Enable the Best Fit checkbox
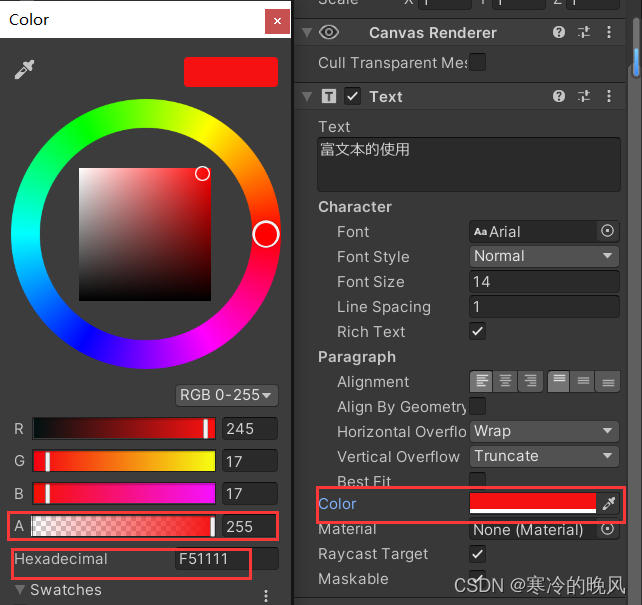The height and width of the screenshot is (605, 642). click(477, 480)
